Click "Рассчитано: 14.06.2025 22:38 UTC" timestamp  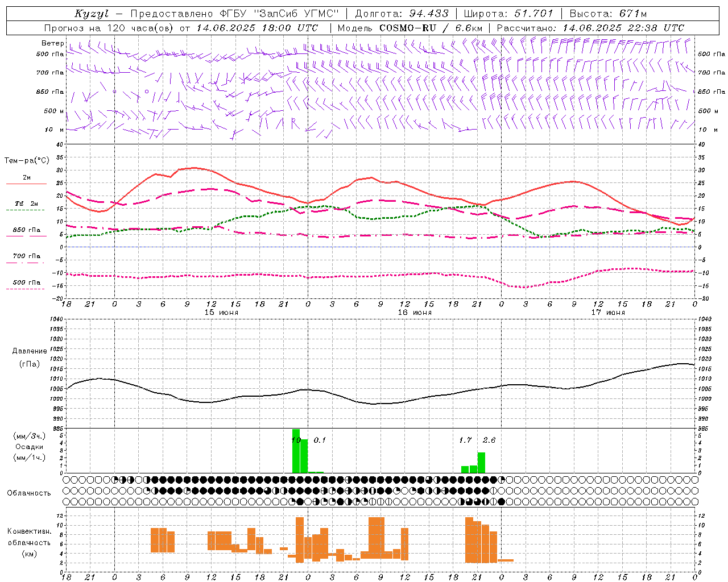coord(590,28)
